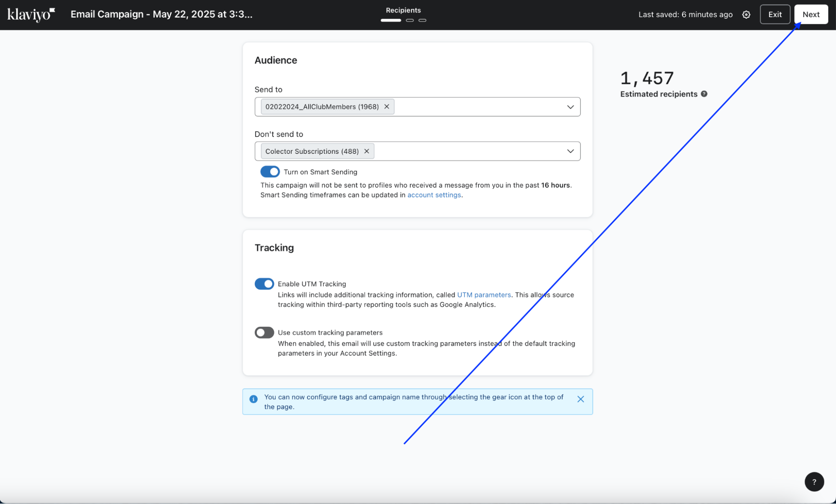Toggle Turn on Smart Sending switch

(x=270, y=172)
